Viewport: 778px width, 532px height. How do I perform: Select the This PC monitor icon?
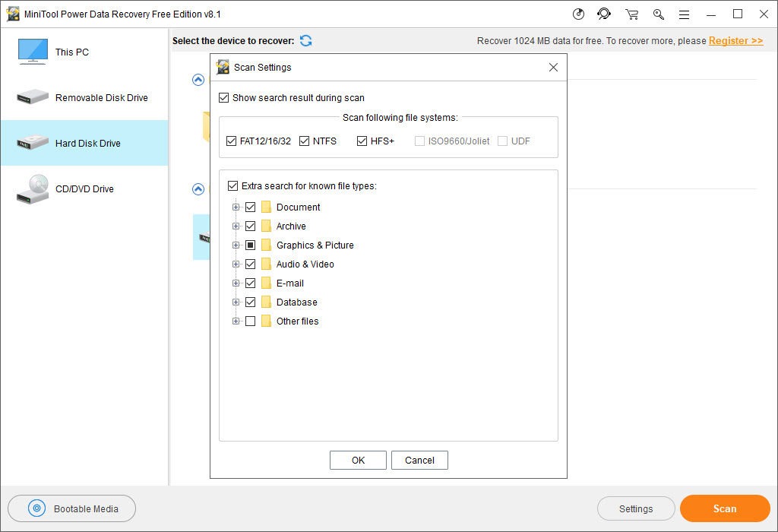point(33,52)
